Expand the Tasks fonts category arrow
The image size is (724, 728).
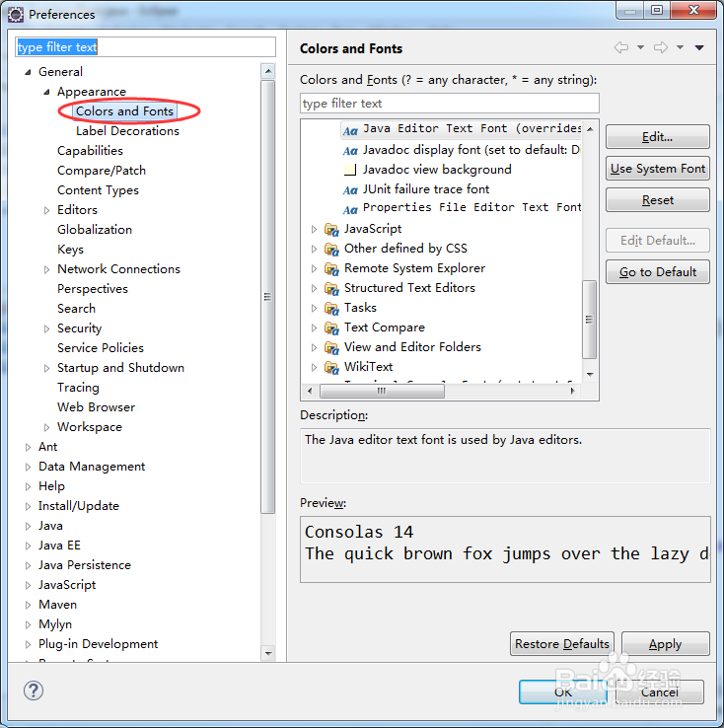(x=314, y=309)
